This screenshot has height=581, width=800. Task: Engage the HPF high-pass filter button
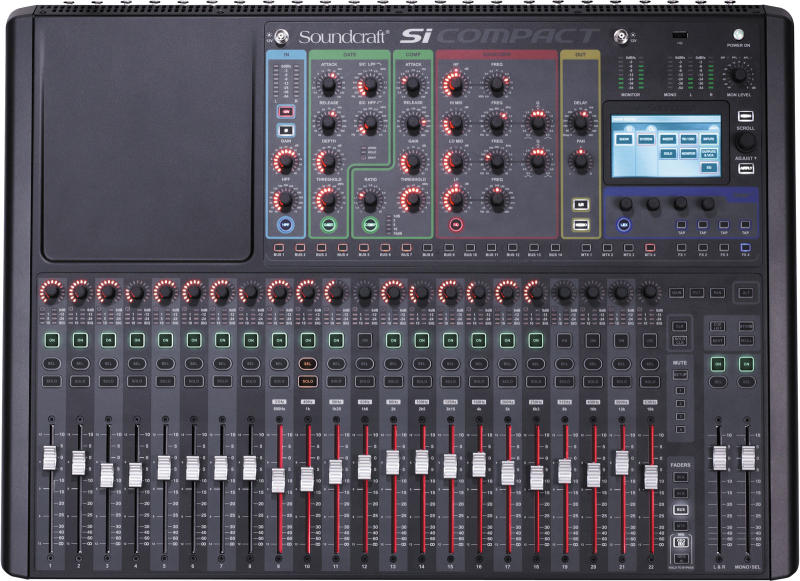click(286, 224)
